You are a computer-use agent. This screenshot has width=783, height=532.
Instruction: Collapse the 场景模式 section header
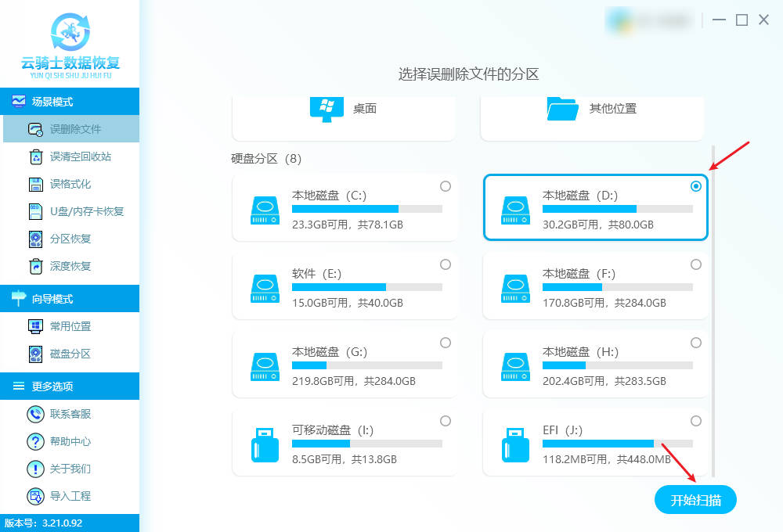[x=70, y=102]
